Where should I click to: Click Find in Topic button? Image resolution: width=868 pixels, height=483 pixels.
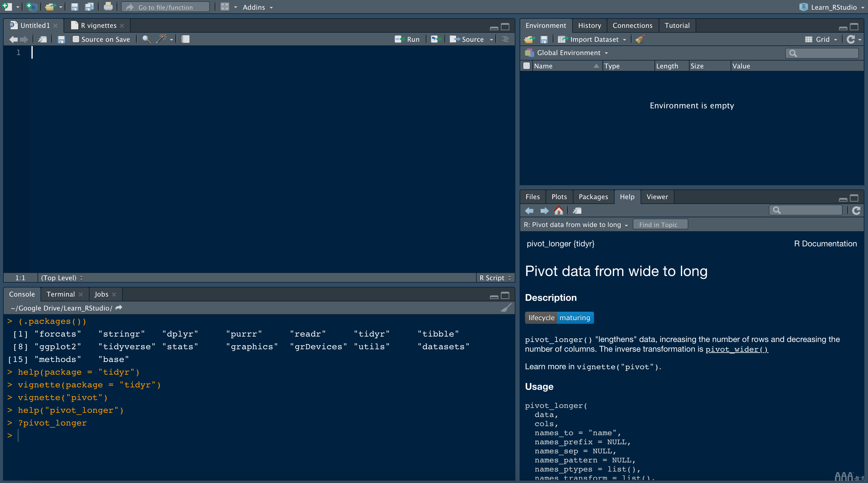point(658,224)
